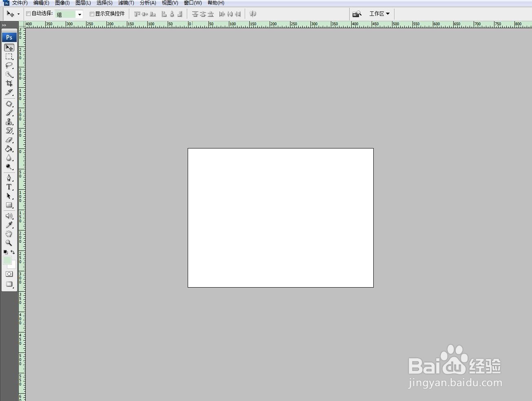
Task: Select the Brush tool
Action: tap(9, 113)
